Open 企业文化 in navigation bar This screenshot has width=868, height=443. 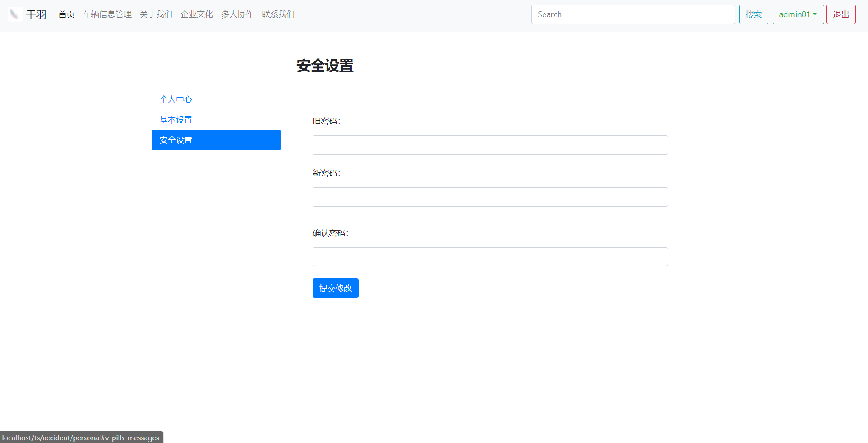(x=197, y=14)
